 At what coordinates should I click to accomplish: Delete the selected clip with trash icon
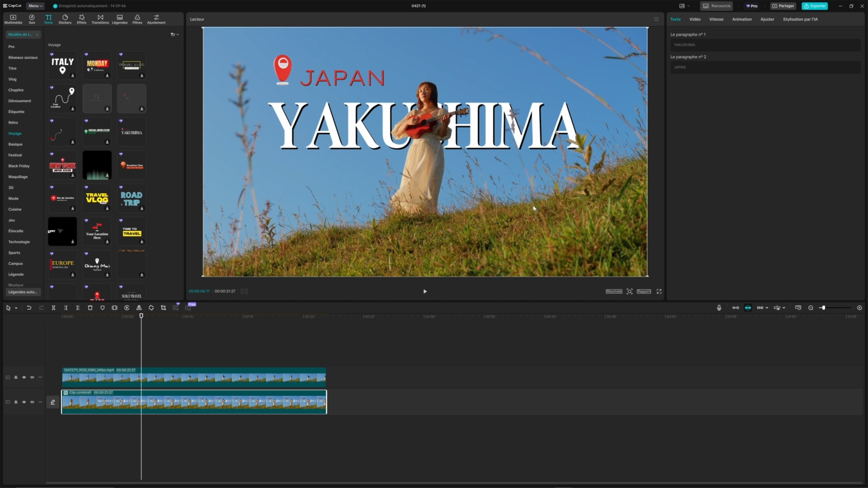(x=90, y=308)
